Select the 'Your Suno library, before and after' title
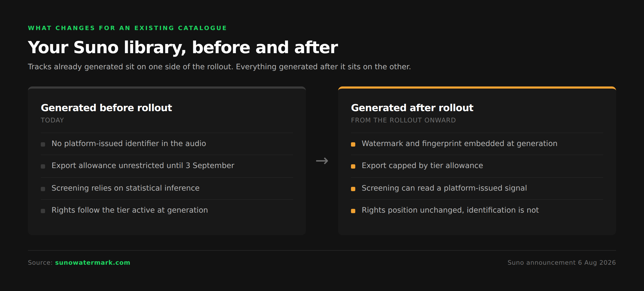This screenshot has height=291, width=644. coord(183,48)
